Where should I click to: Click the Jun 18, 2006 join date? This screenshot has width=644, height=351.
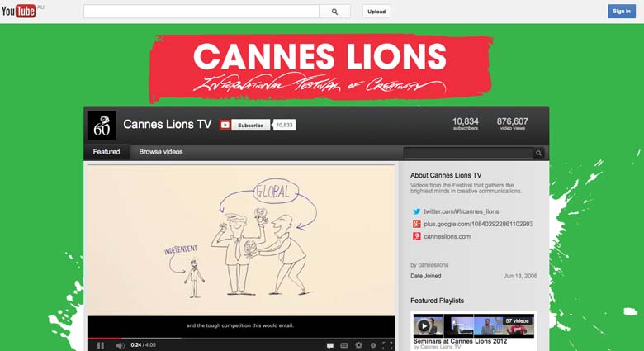[x=520, y=276]
